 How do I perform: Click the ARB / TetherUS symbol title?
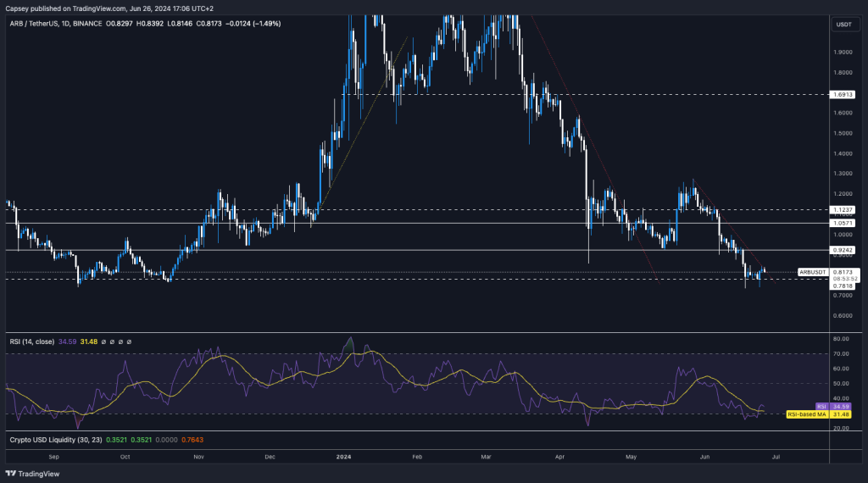click(44, 23)
